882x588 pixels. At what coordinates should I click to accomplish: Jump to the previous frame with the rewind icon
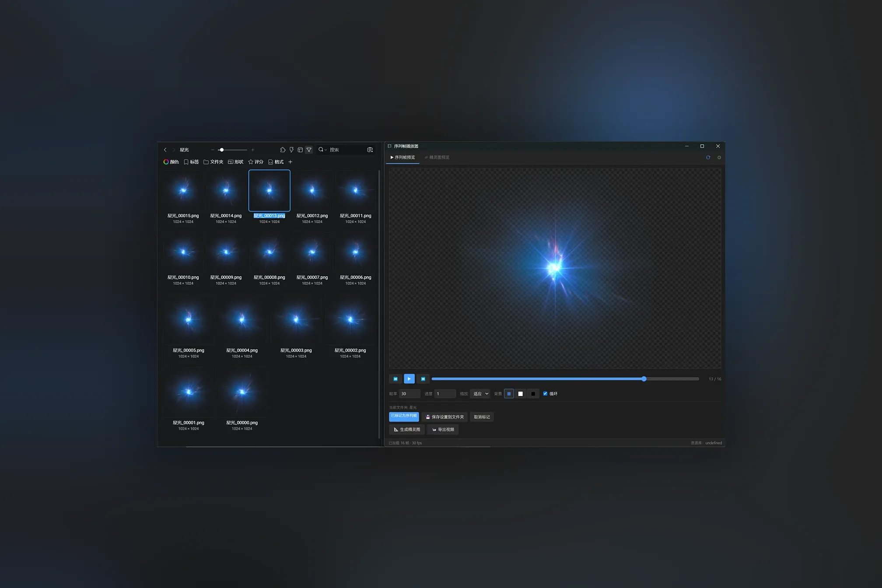395,379
